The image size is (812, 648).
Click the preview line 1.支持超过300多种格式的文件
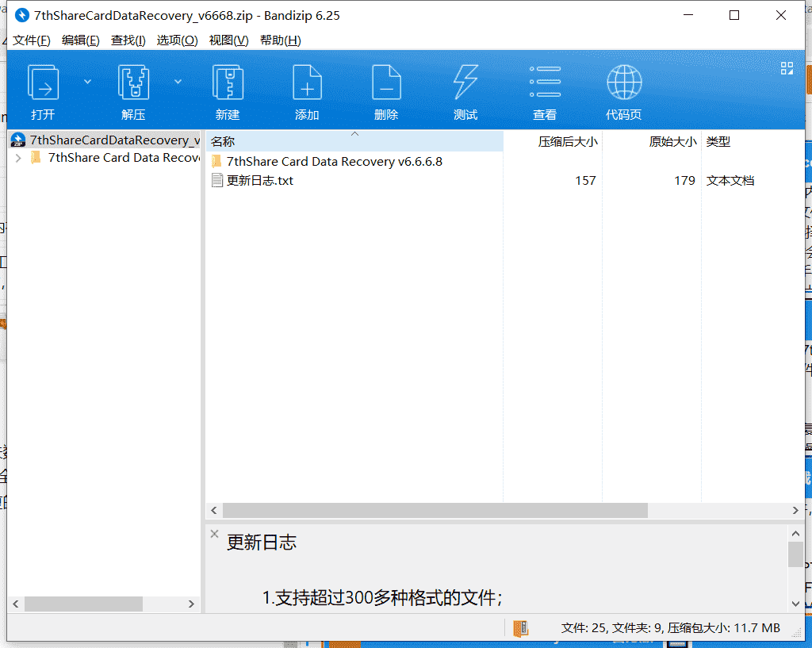(x=381, y=598)
